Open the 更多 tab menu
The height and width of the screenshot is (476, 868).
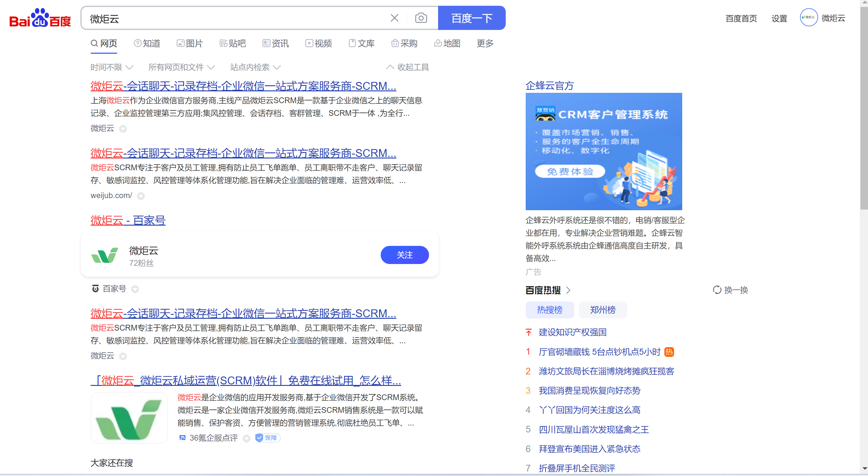coord(485,44)
